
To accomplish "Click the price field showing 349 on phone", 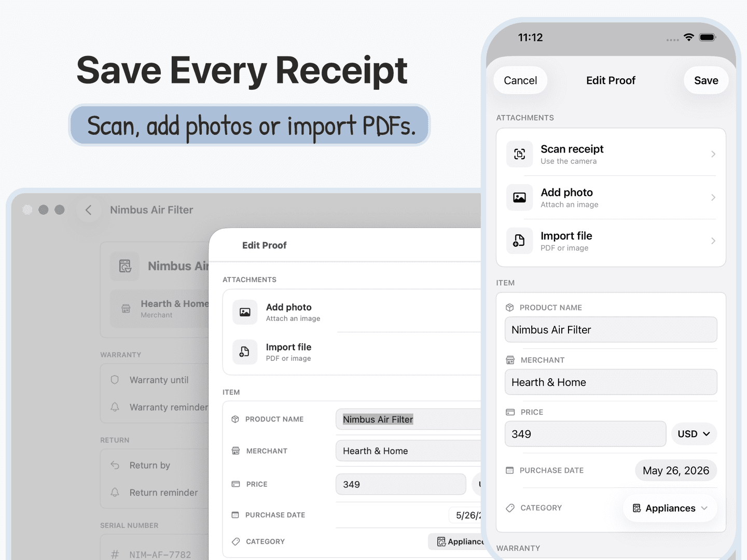I will click(x=585, y=434).
